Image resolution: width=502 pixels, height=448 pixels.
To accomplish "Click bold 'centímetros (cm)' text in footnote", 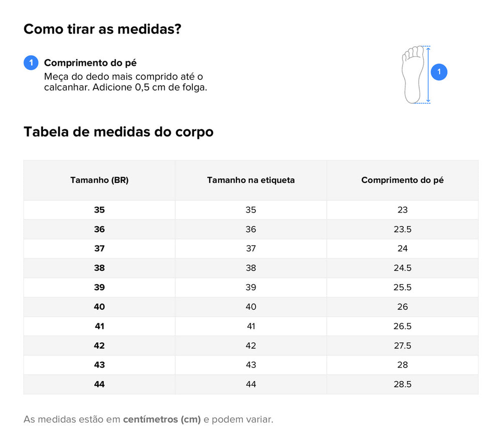I will coord(162,419).
